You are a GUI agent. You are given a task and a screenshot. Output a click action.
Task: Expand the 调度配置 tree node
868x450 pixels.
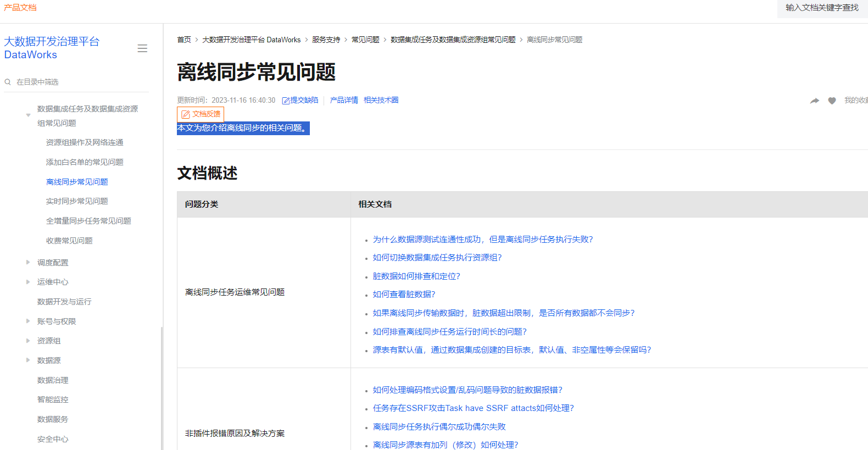(x=28, y=262)
